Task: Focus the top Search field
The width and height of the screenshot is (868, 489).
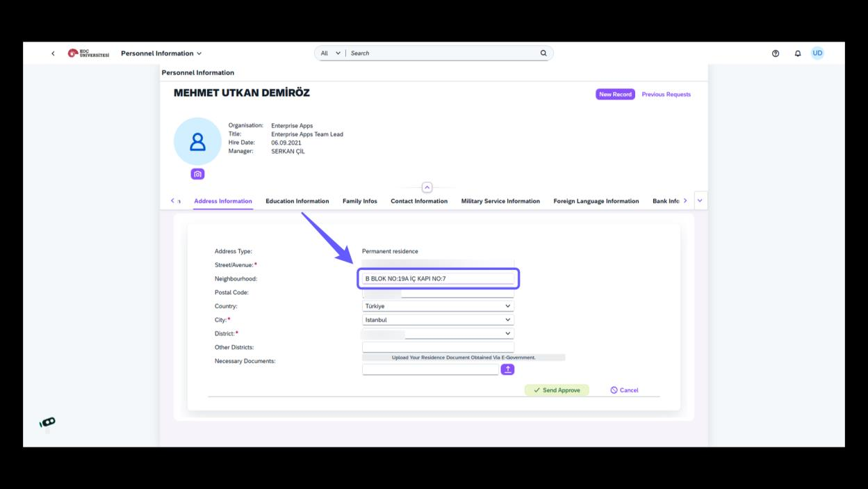Action: (443, 54)
